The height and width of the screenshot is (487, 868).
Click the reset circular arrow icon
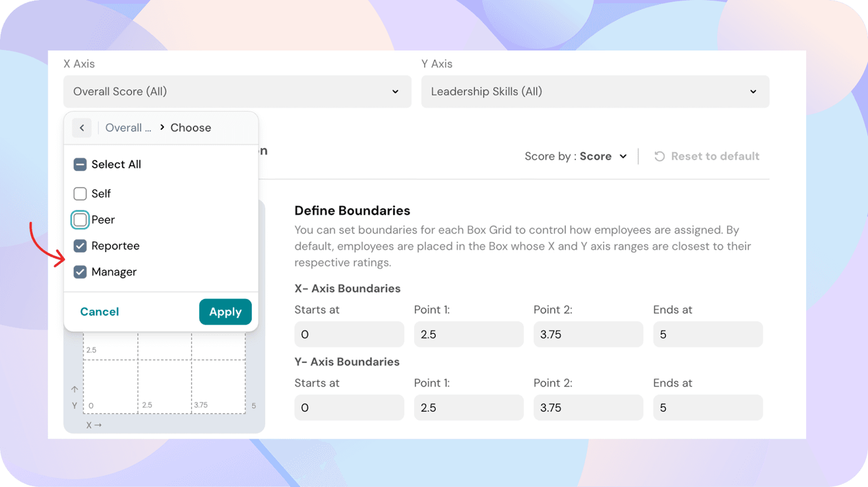pyautogui.click(x=659, y=156)
